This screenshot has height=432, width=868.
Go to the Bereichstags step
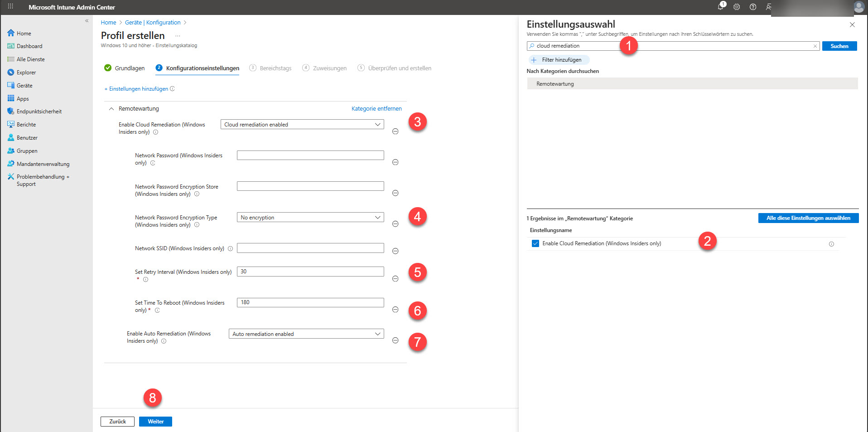(x=270, y=68)
